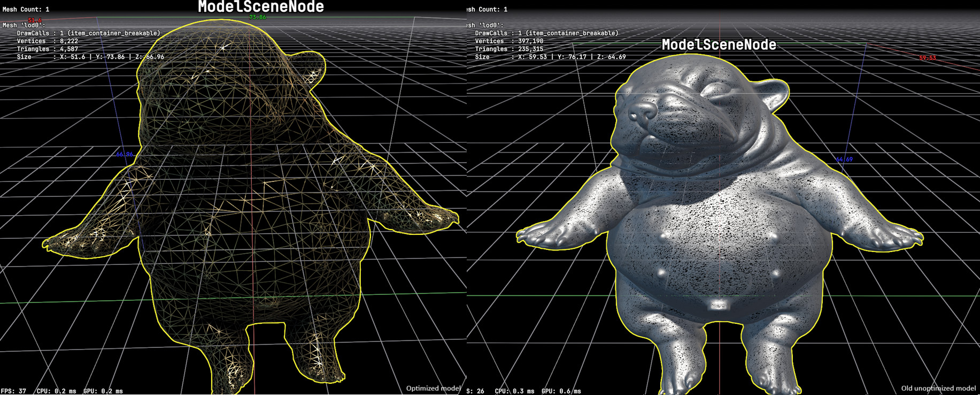Image resolution: width=980 pixels, height=395 pixels.
Task: Click the left Mesh 'lod0' heading
Action: click(24, 25)
